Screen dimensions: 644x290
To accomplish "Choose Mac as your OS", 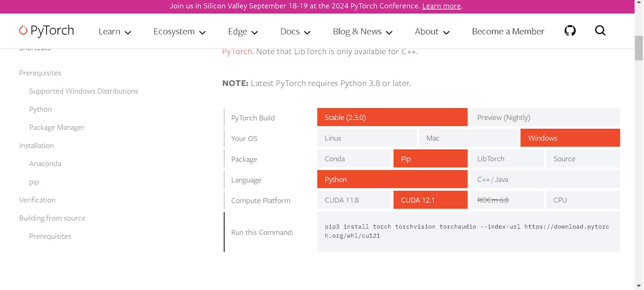I will [x=468, y=138].
